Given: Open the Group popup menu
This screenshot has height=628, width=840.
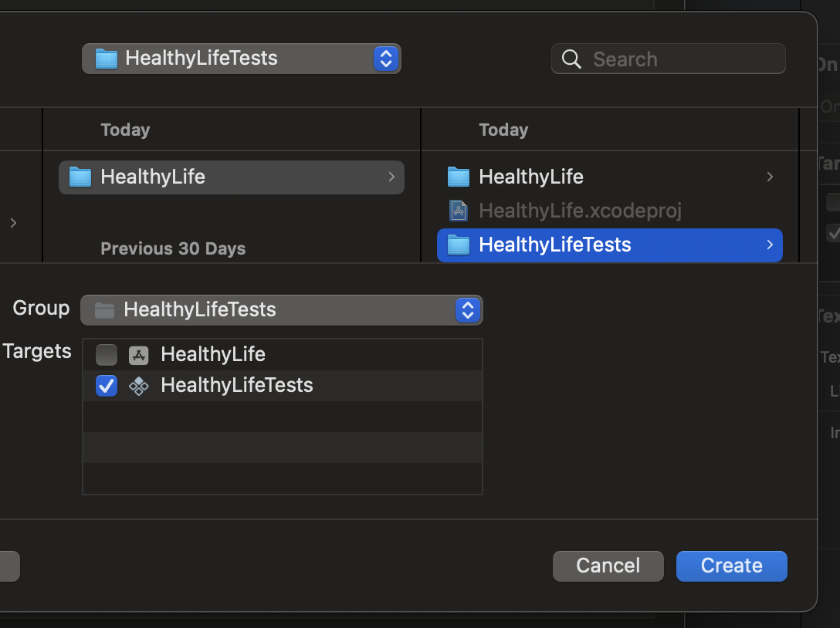Looking at the screenshot, I should coord(282,310).
